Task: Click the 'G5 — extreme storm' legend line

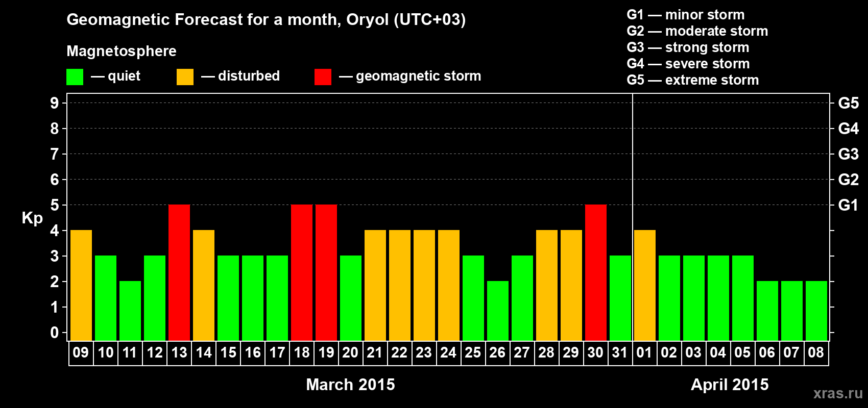Action: click(x=692, y=80)
